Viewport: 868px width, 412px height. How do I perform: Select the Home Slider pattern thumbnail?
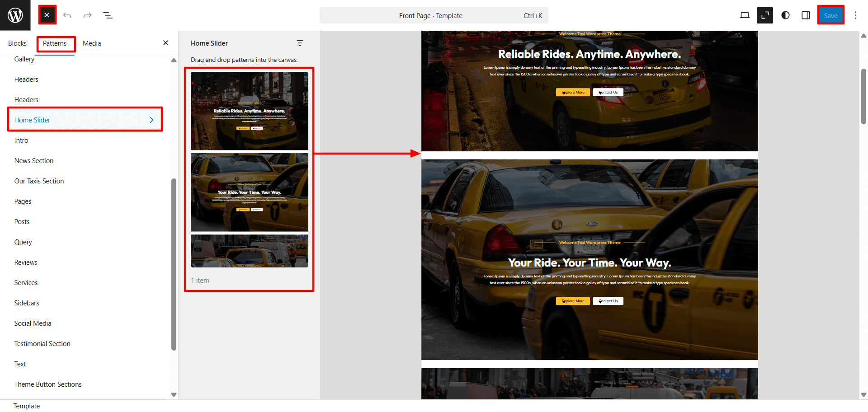(x=249, y=169)
